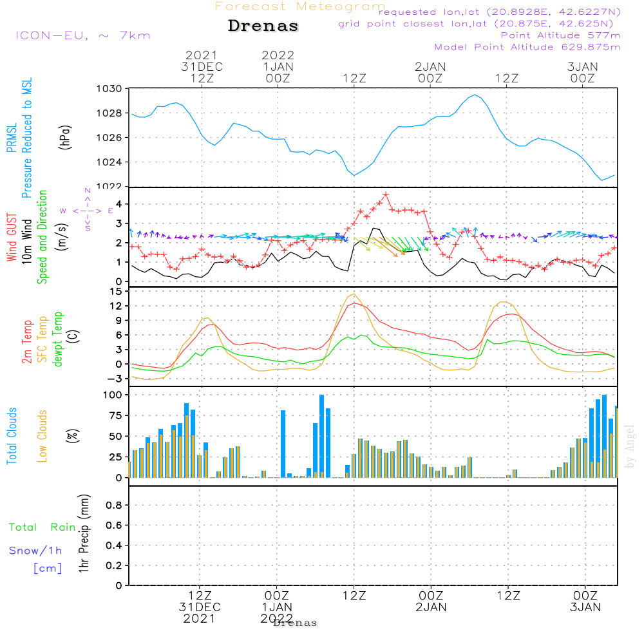Click the bottom 00Z 2JAN time marker
This screenshot has width=644, height=644.
coord(431,601)
